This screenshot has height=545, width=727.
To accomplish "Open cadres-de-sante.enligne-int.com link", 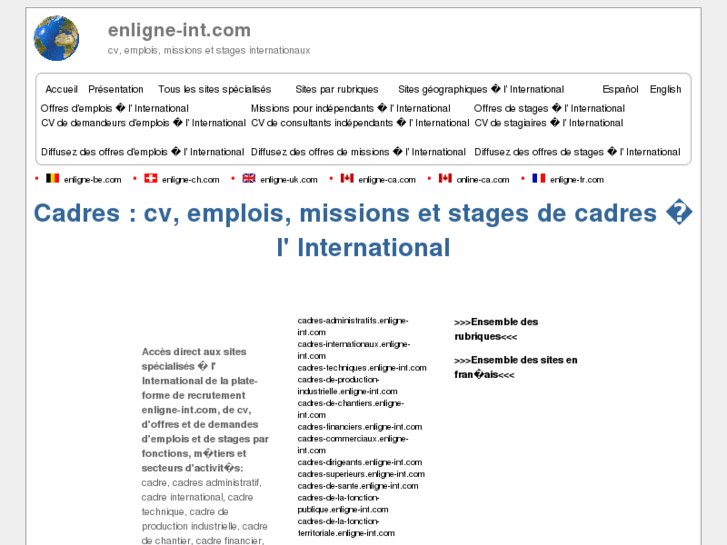I will click(x=358, y=486).
